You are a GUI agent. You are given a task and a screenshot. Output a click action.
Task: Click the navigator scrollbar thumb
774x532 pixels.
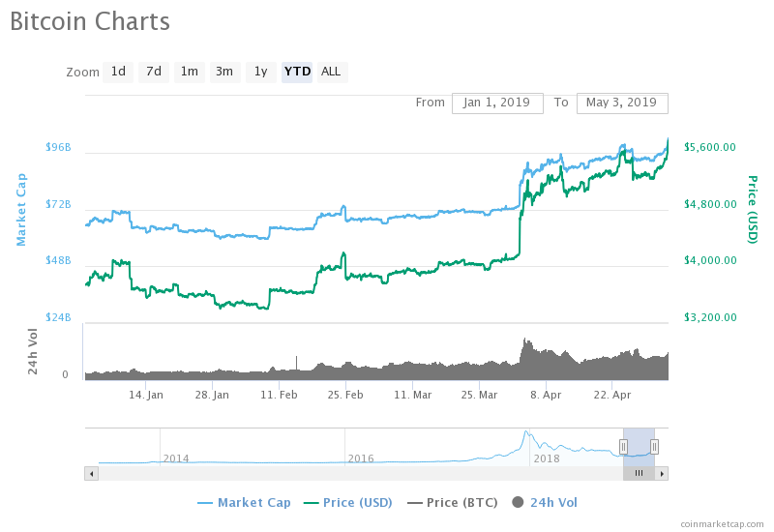(x=639, y=473)
